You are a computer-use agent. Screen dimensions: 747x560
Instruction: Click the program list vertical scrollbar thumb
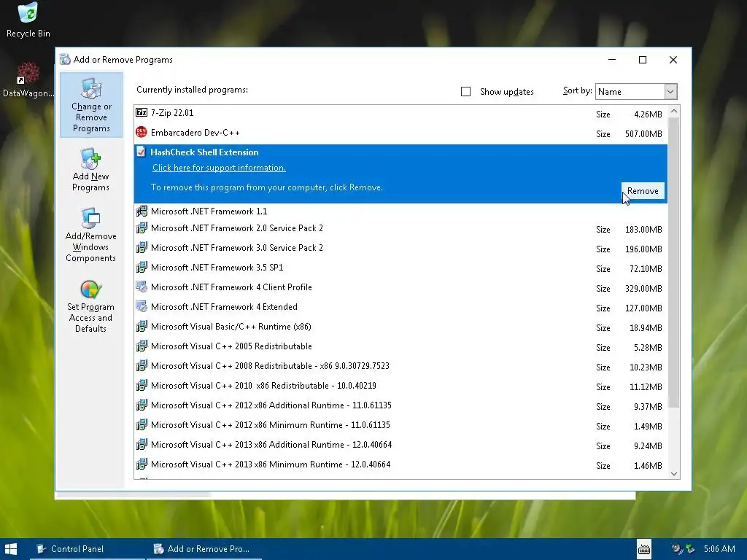[673, 262]
